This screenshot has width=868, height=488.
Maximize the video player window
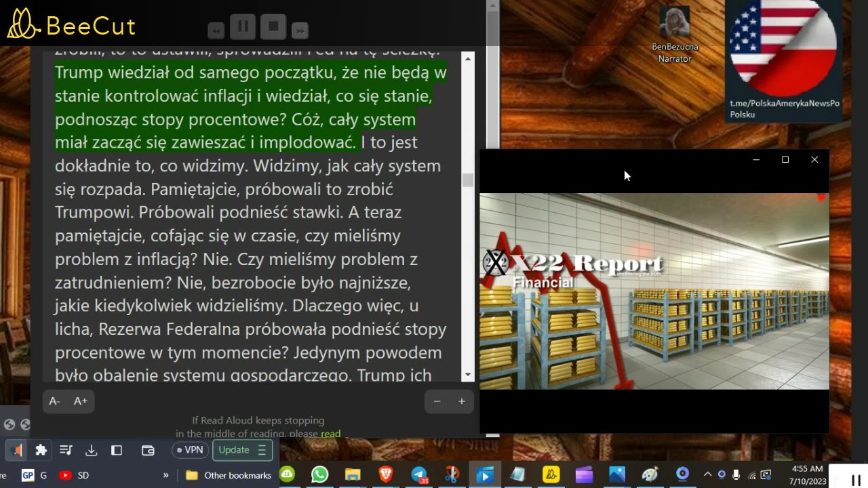point(785,160)
